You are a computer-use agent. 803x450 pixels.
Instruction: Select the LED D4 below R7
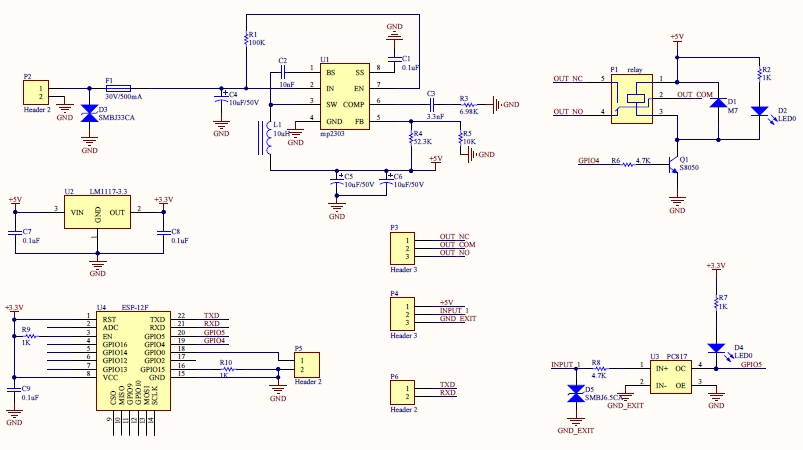coord(716,348)
